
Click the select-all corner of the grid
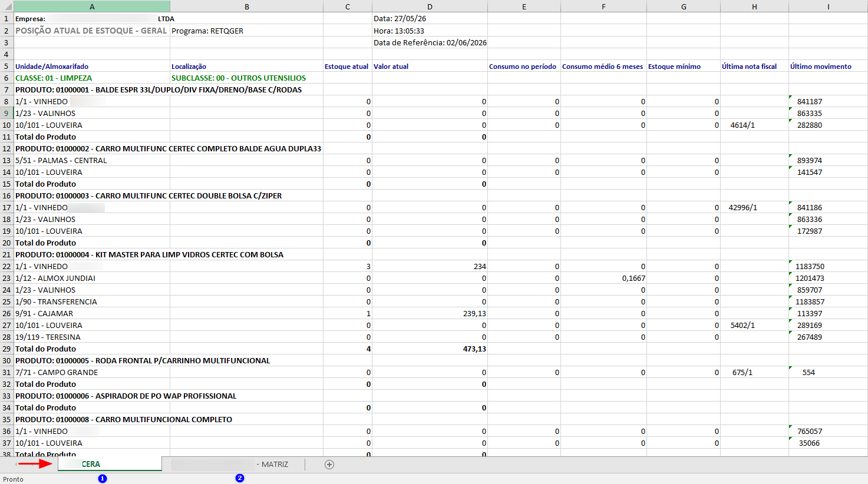(6, 6)
